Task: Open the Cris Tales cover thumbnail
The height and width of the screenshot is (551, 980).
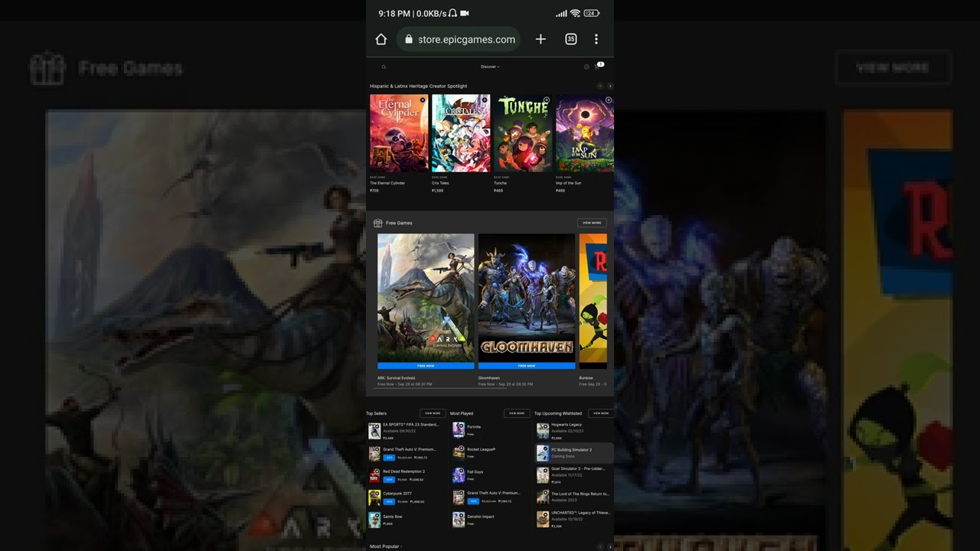Action: (x=461, y=133)
